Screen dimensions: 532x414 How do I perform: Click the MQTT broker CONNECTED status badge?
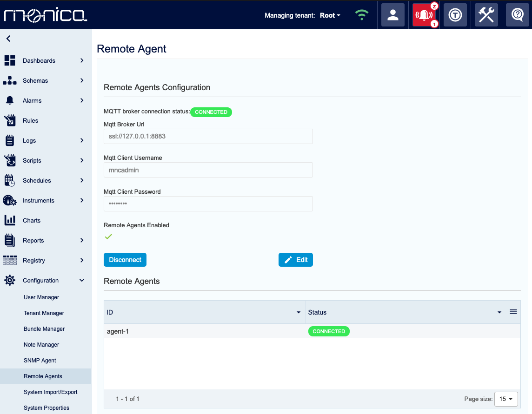(211, 112)
